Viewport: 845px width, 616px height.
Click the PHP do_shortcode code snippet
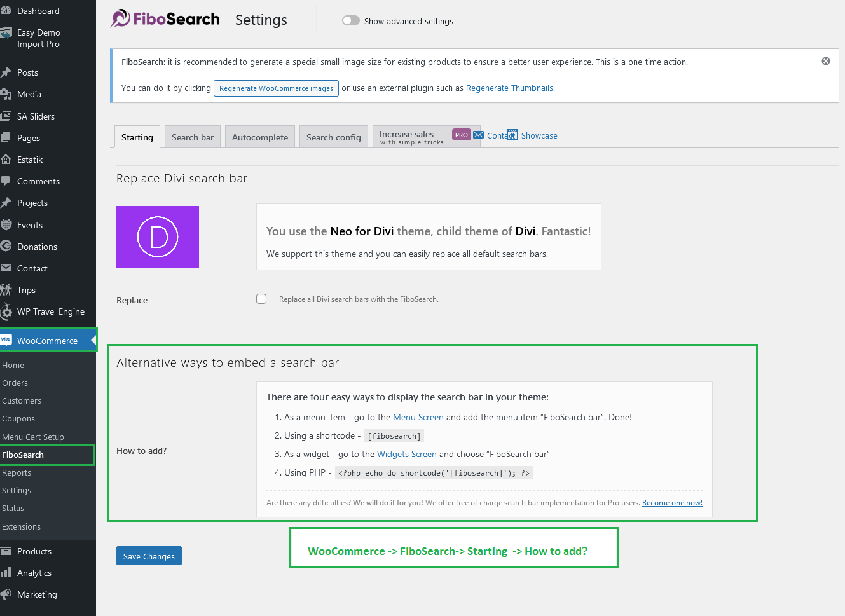click(434, 473)
